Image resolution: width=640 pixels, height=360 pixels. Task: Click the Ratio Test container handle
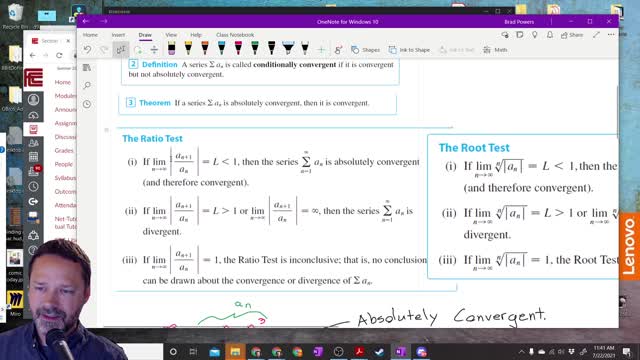pyautogui.click(x=107, y=130)
